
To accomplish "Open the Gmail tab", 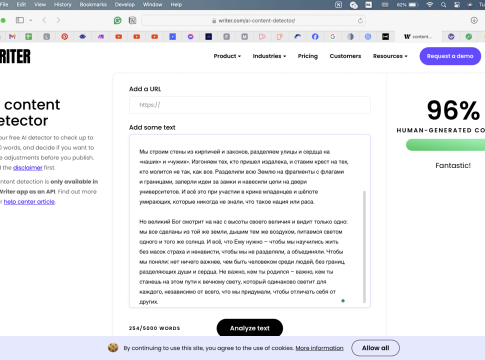I will pyautogui.click(x=12, y=37).
